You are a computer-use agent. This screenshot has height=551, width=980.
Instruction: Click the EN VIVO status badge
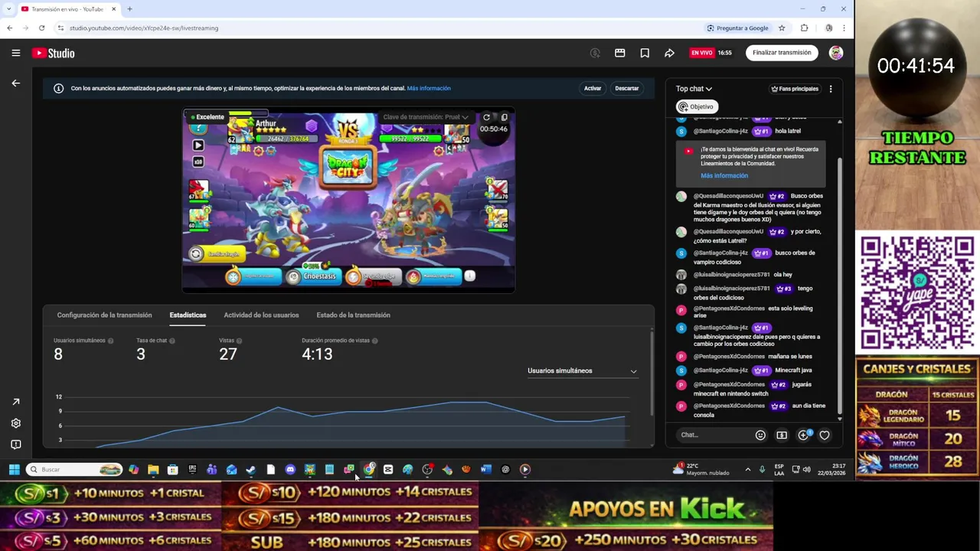[x=701, y=53]
